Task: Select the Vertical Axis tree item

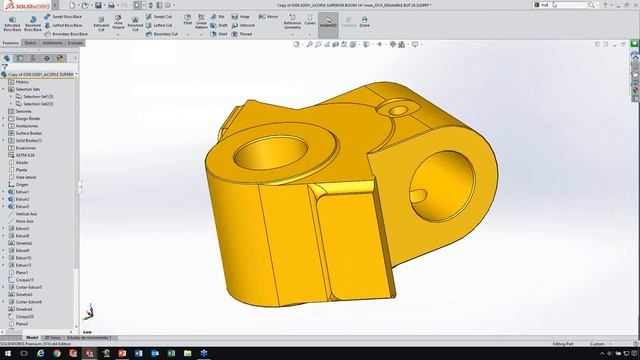Action: pos(23,214)
